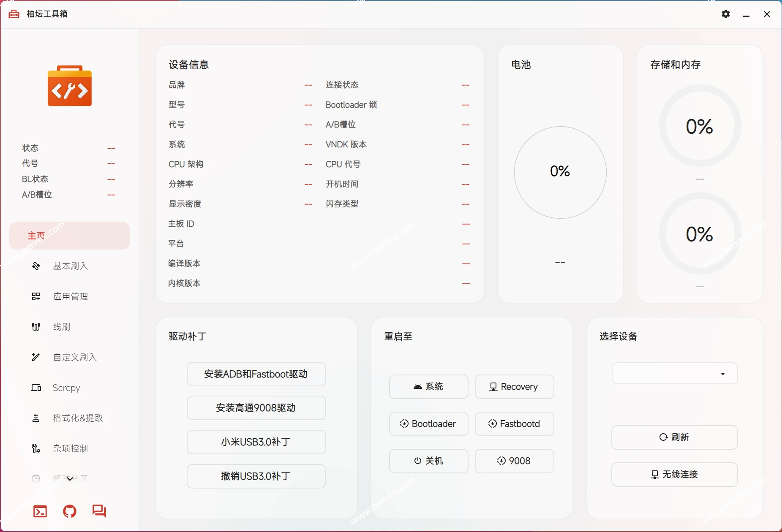Select the 杂项控制 misc control wrench icon

tap(36, 448)
